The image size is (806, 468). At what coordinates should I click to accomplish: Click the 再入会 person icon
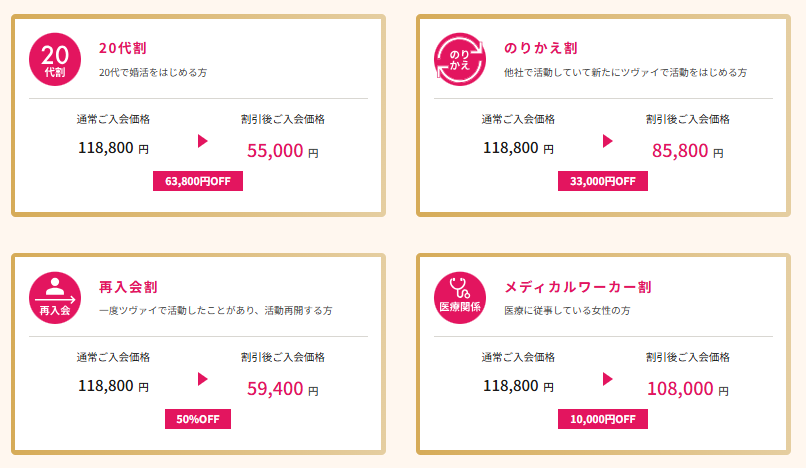pos(55,298)
